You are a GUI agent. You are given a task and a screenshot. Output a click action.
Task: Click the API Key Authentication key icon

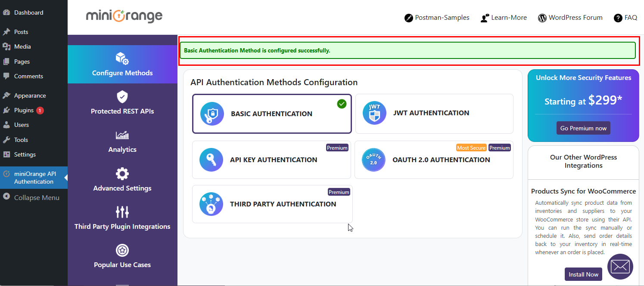211,160
